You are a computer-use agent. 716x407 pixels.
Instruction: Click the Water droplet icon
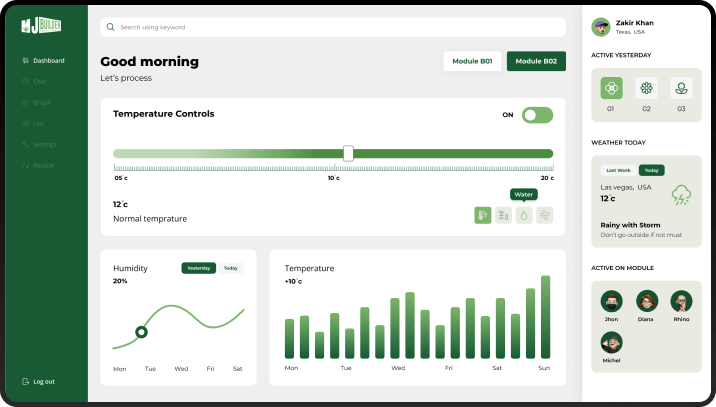coord(524,215)
